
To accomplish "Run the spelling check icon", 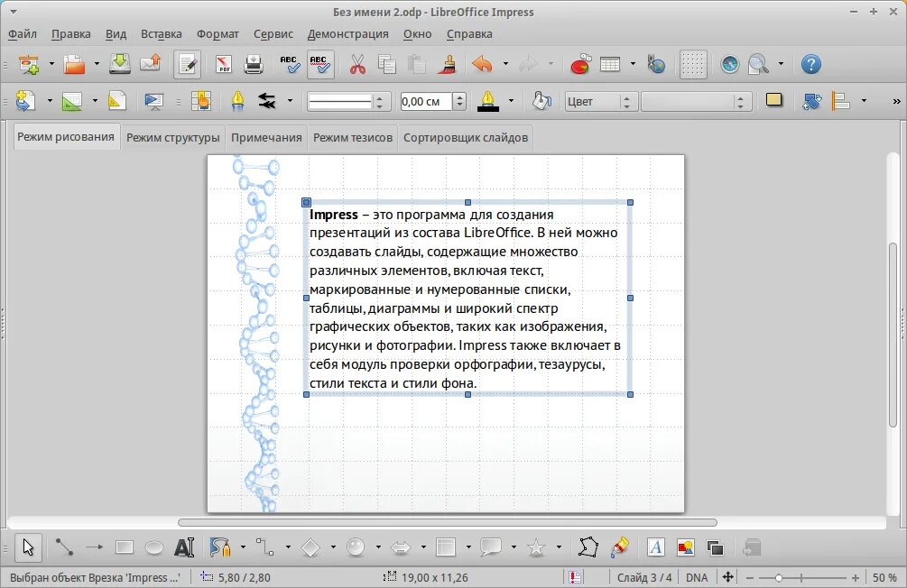I will tap(289, 64).
